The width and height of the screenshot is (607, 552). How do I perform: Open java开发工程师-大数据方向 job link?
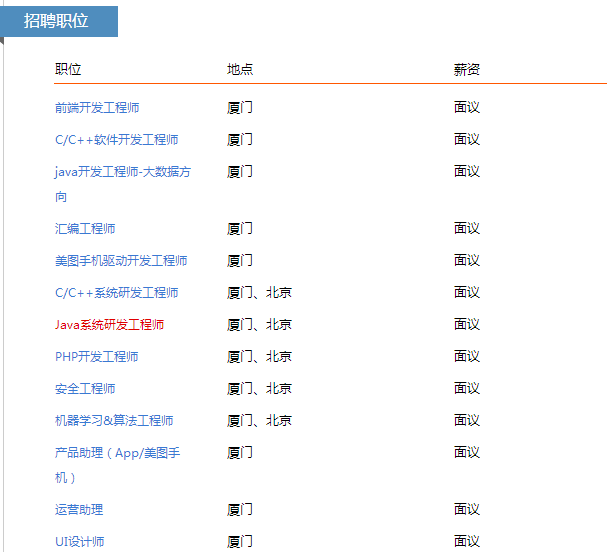[123, 184]
